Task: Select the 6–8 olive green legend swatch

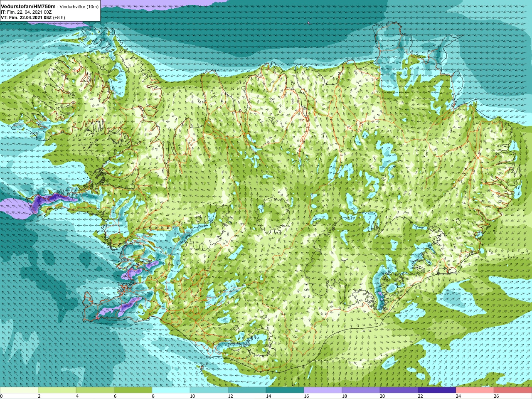Action: [x=133, y=390]
